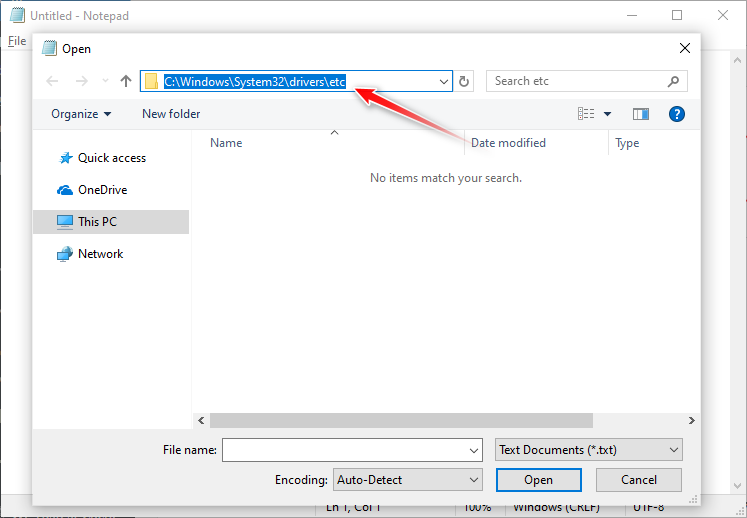Expand the Encoding Auto-Detect dropdown

point(407,480)
